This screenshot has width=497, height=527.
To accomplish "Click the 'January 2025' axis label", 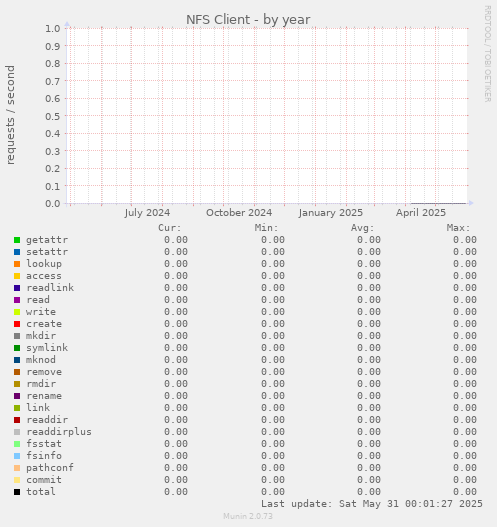I will tap(331, 213).
